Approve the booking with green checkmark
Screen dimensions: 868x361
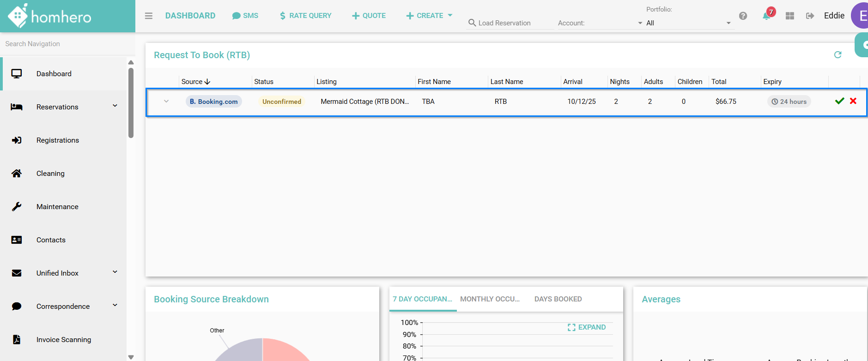coord(839,101)
